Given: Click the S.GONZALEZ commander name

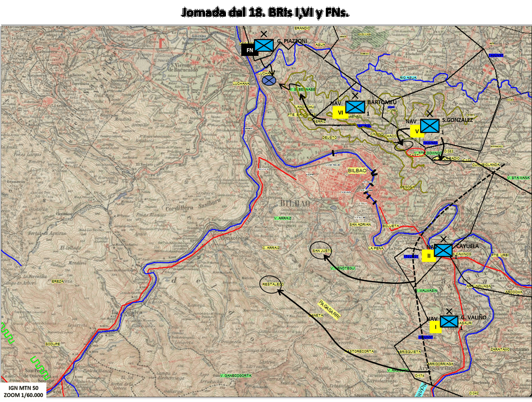Looking at the screenshot, I should pyautogui.click(x=458, y=120).
